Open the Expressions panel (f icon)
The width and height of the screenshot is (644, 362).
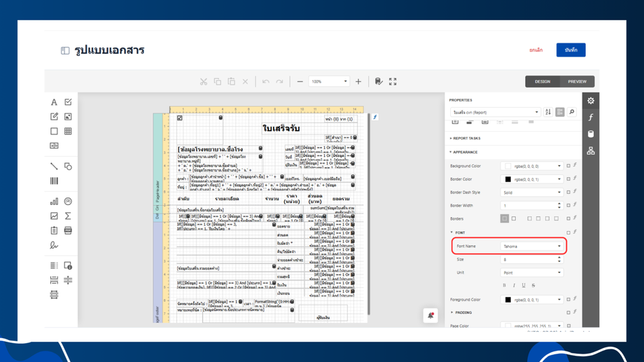click(591, 118)
